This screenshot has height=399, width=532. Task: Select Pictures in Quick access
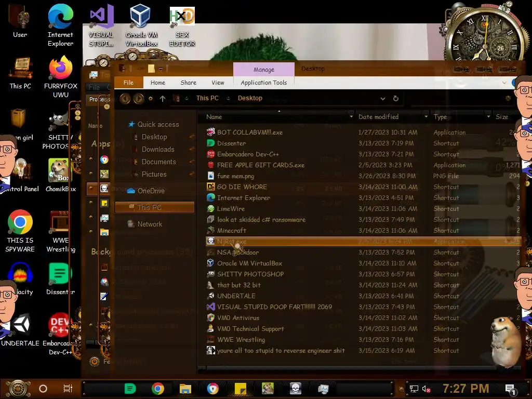coord(154,175)
